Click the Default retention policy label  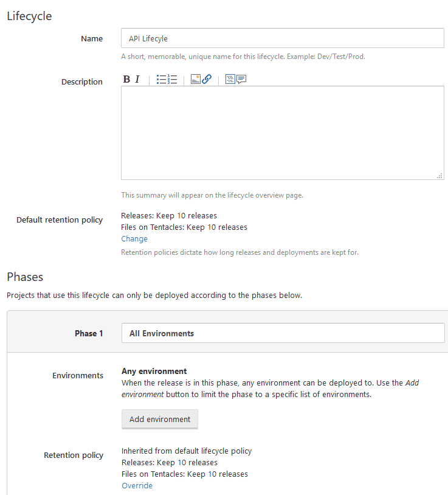click(x=59, y=220)
